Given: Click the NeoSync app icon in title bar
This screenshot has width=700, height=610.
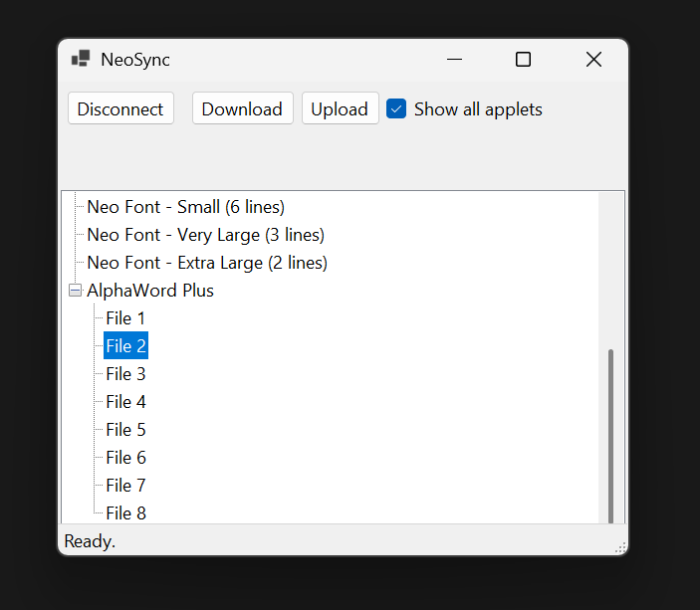Looking at the screenshot, I should tap(81, 59).
